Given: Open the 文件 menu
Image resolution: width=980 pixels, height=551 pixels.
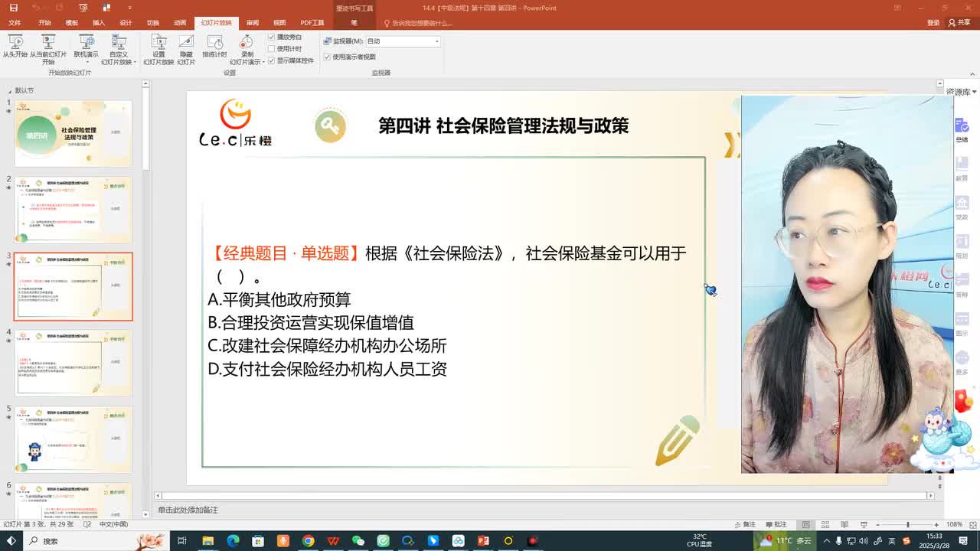Looking at the screenshot, I should click(x=15, y=23).
